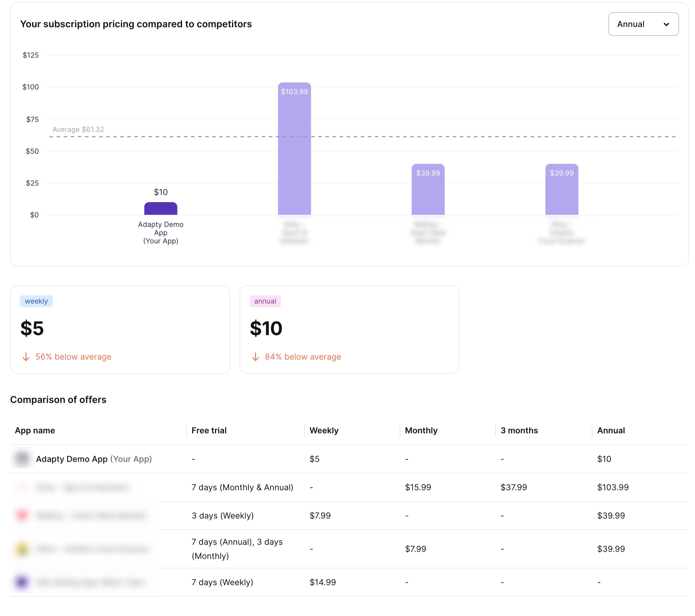Image resolution: width=695 pixels, height=616 pixels.
Task: Select the $10 Adapty Demo App chart bar
Action: [x=161, y=208]
